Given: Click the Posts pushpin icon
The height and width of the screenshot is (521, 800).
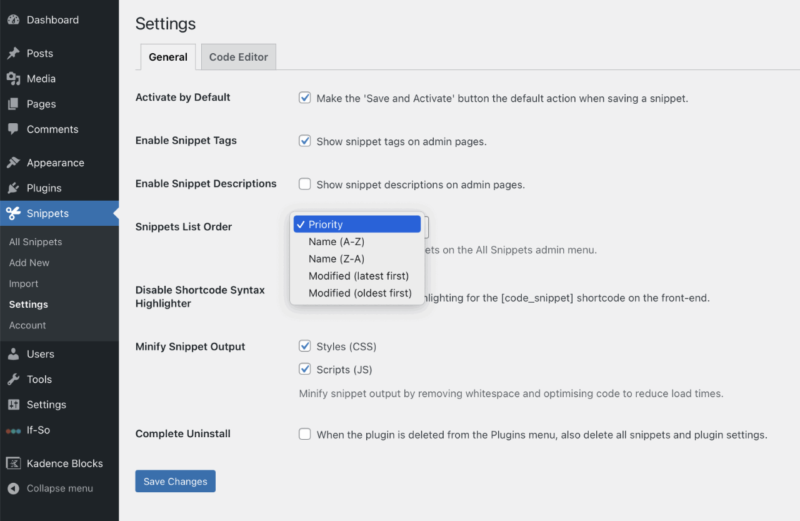Looking at the screenshot, I should coord(13,54).
